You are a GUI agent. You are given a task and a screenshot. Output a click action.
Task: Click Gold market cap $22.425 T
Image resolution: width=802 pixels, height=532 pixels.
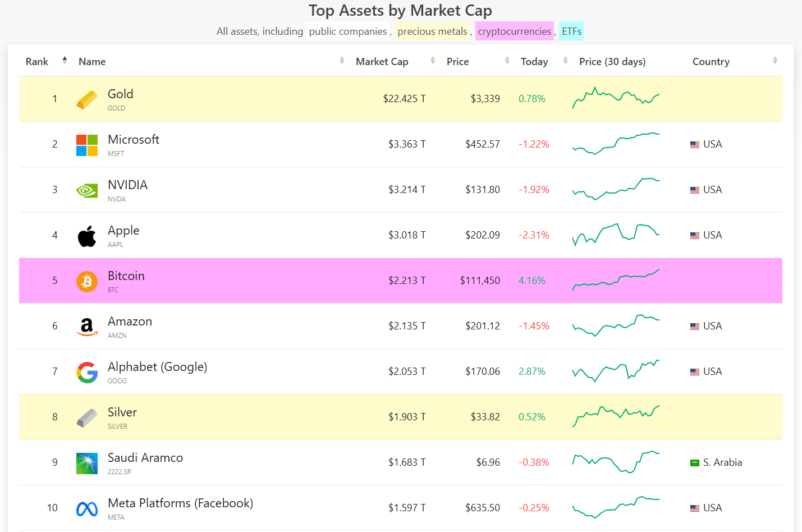pyautogui.click(x=404, y=99)
